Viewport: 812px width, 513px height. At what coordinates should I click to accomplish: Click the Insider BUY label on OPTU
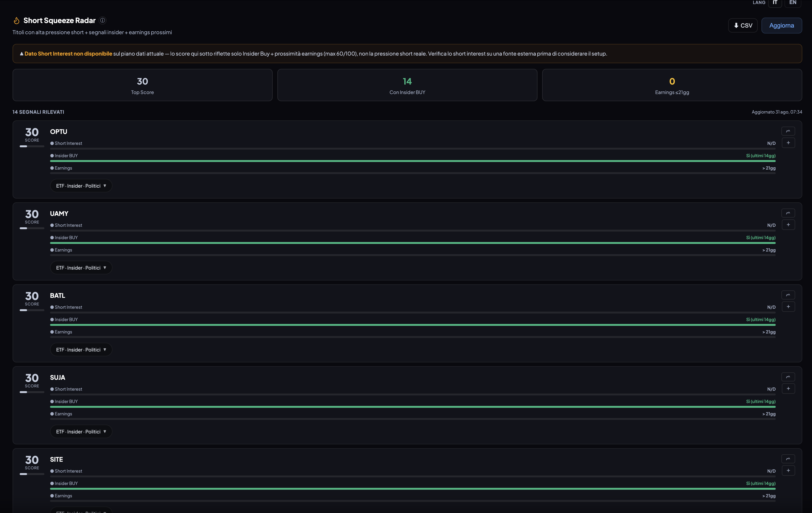[66, 156]
